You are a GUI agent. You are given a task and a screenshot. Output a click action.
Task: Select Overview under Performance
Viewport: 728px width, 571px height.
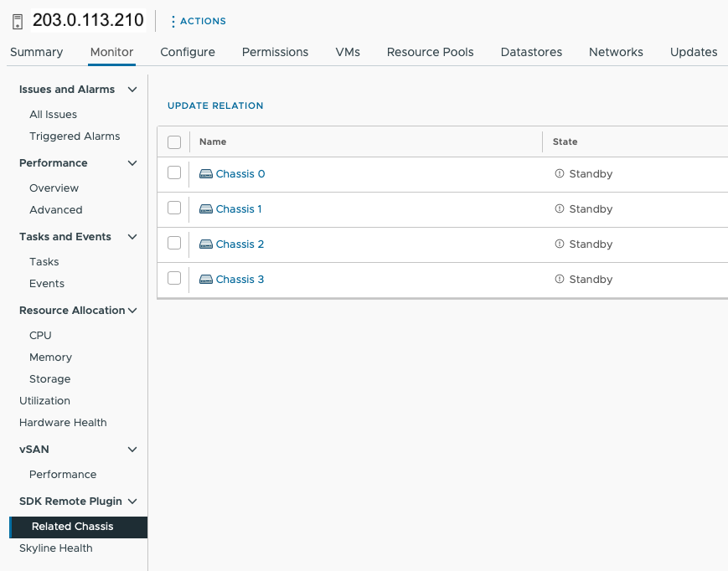pyautogui.click(x=54, y=188)
